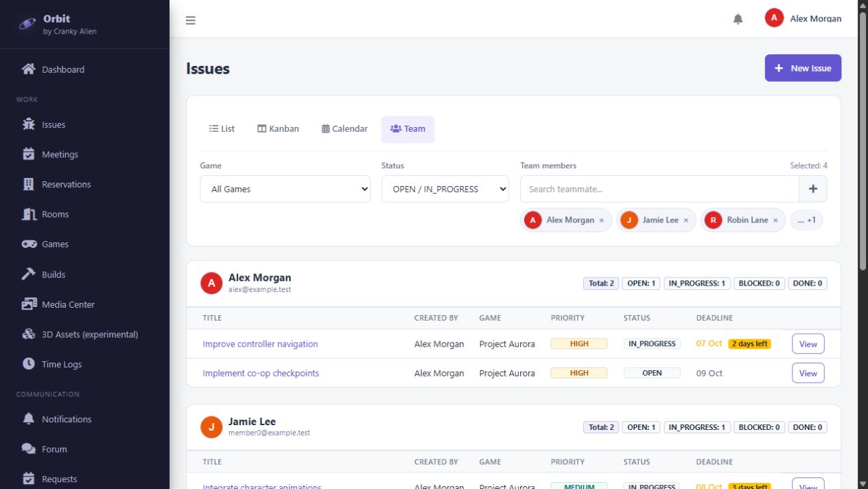
Task: Click the notification bell in header
Action: tap(738, 19)
